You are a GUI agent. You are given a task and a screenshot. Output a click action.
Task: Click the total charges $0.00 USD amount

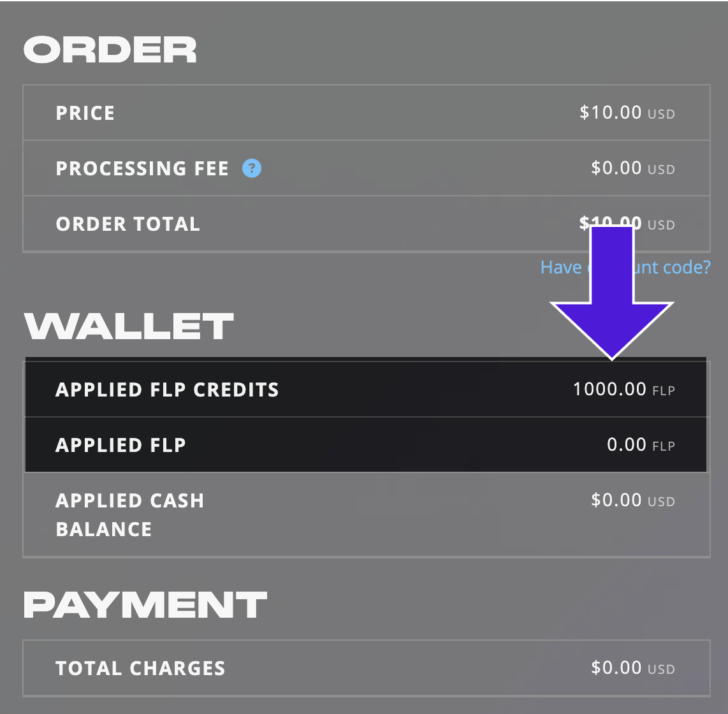633,668
